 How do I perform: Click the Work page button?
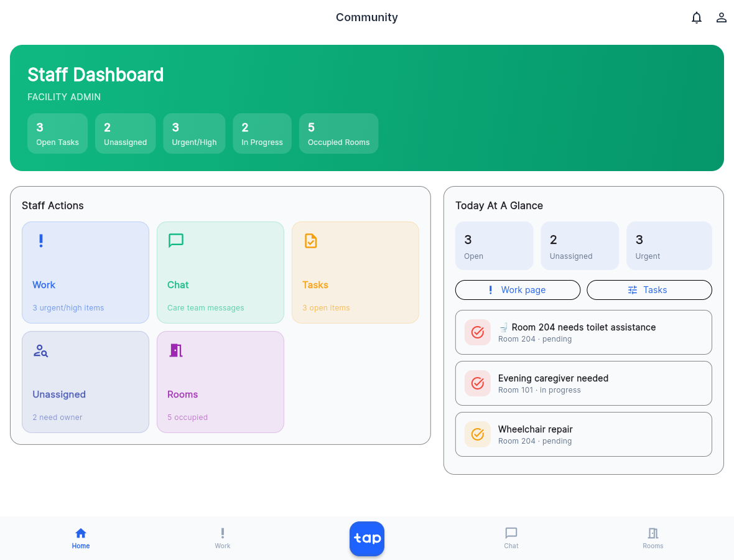pyautogui.click(x=518, y=290)
